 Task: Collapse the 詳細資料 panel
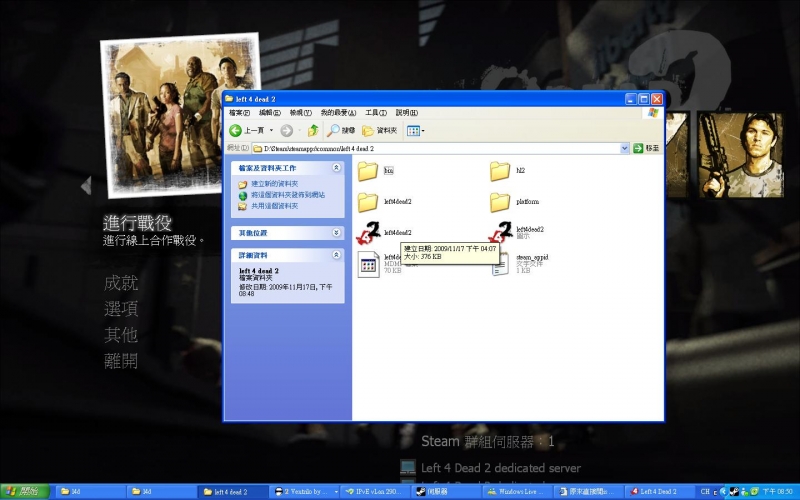click(x=336, y=255)
